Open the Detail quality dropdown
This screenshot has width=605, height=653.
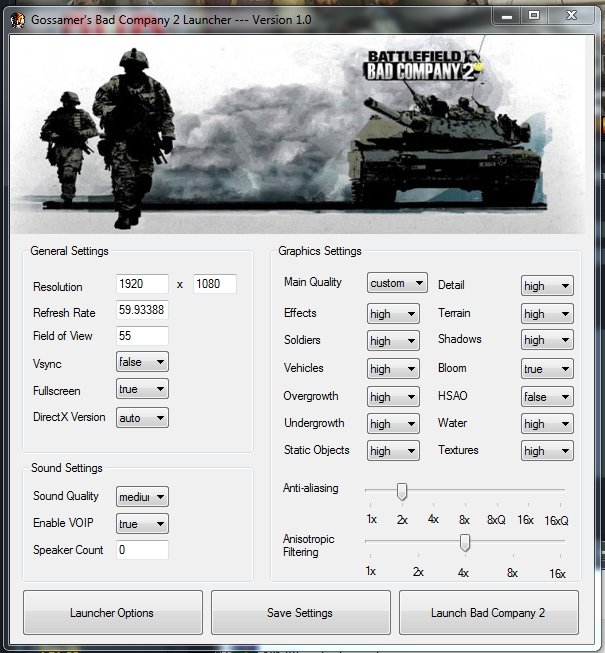tap(547, 286)
